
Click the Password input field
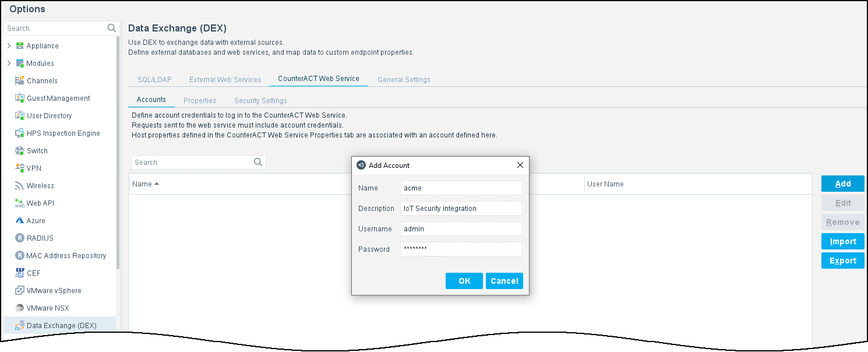point(461,249)
